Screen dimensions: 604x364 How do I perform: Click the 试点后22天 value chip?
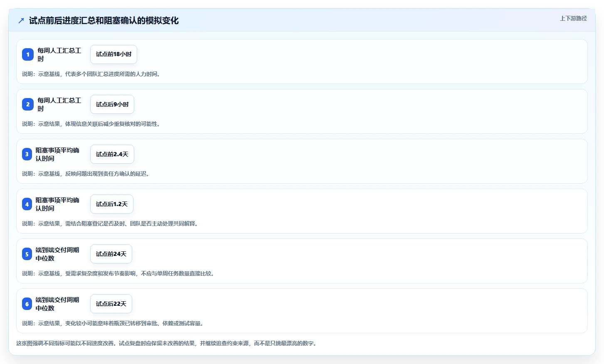pyautogui.click(x=111, y=304)
